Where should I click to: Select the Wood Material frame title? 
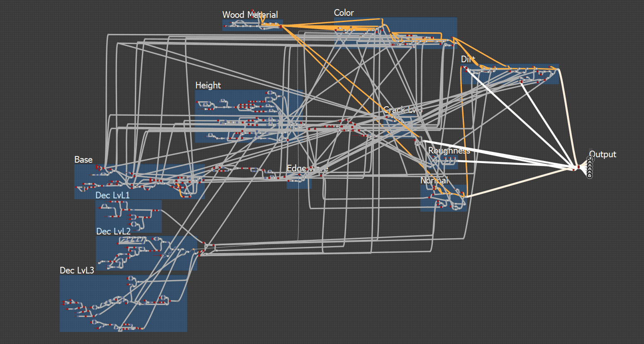coord(250,15)
